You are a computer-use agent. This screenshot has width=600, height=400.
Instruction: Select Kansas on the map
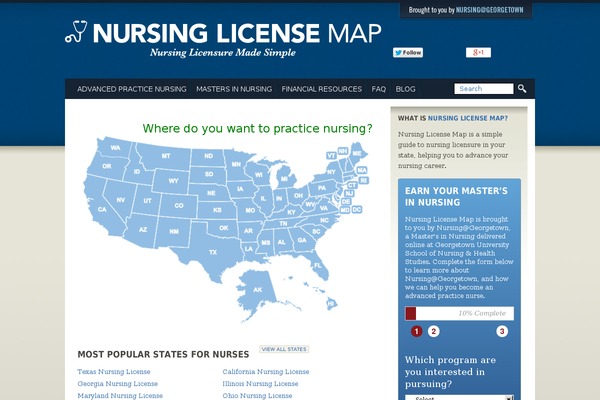pyautogui.click(x=217, y=210)
